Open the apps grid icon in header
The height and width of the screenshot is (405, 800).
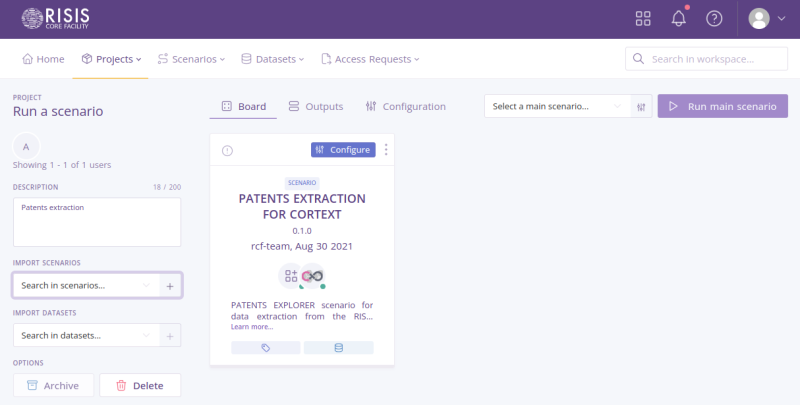point(643,18)
